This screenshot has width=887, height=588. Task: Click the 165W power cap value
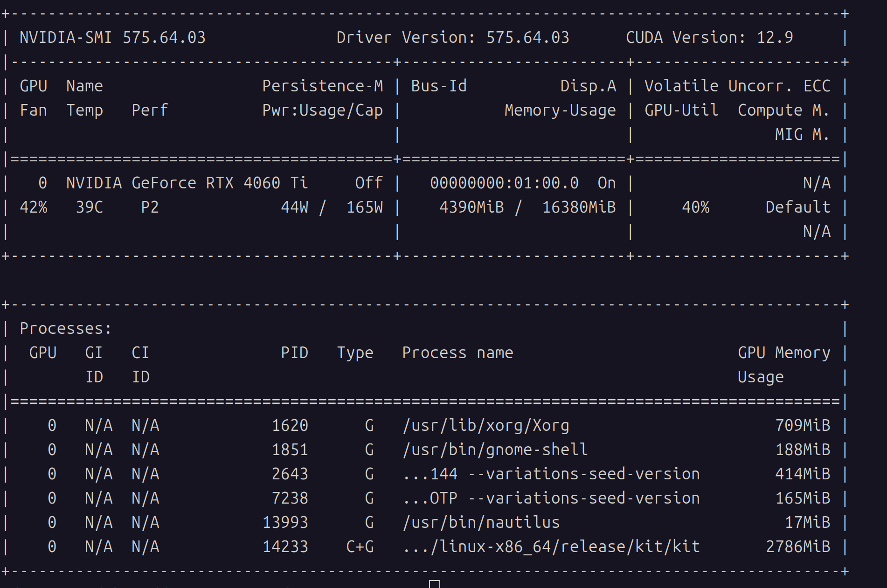(x=365, y=207)
